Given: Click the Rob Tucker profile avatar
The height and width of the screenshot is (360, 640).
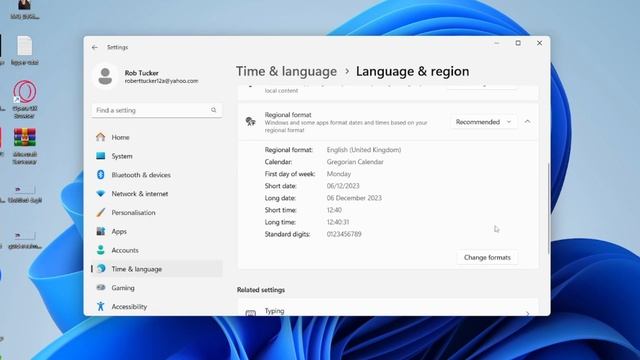Looking at the screenshot, I should click(105, 76).
